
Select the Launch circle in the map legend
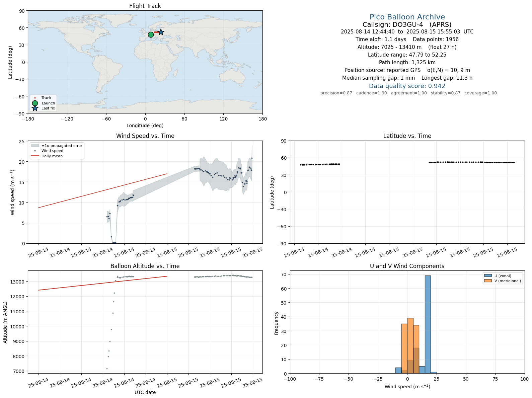(35, 103)
